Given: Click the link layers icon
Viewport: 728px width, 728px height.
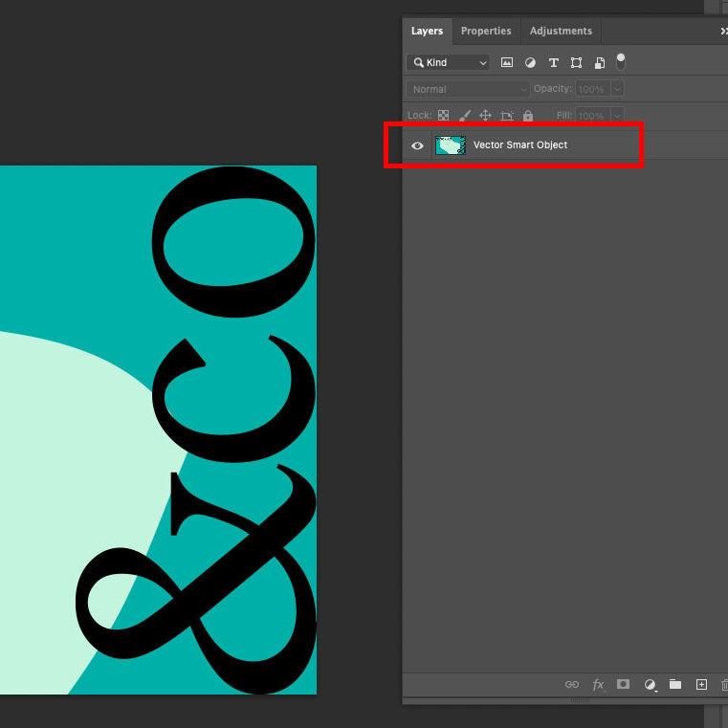Looking at the screenshot, I should pyautogui.click(x=572, y=685).
